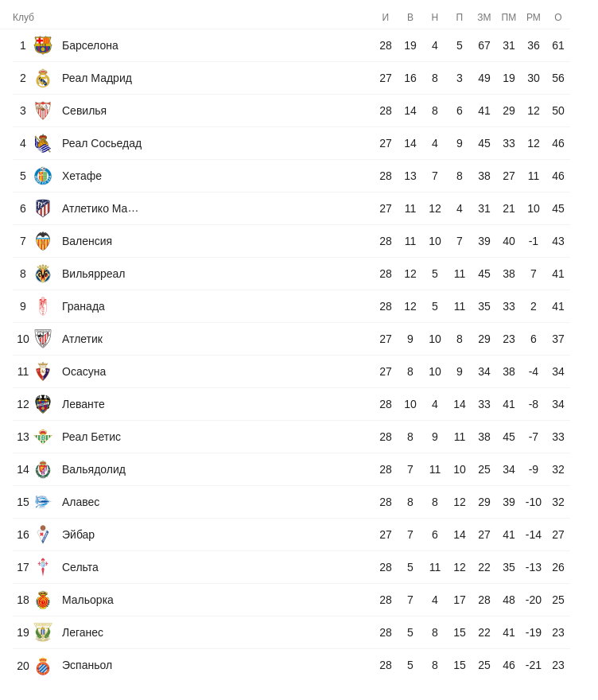This screenshot has height=700, width=598.
Task: Click the Levante club crest
Action: click(x=43, y=404)
